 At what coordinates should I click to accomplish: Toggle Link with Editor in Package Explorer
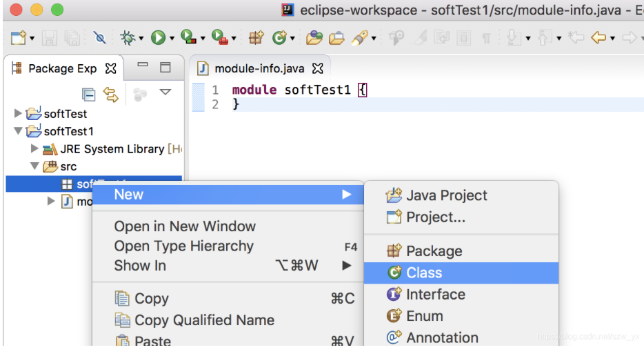[111, 94]
